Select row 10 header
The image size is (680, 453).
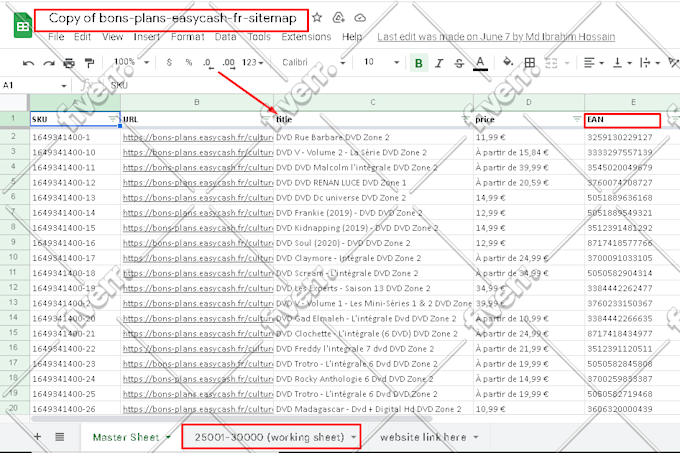[x=13, y=257]
